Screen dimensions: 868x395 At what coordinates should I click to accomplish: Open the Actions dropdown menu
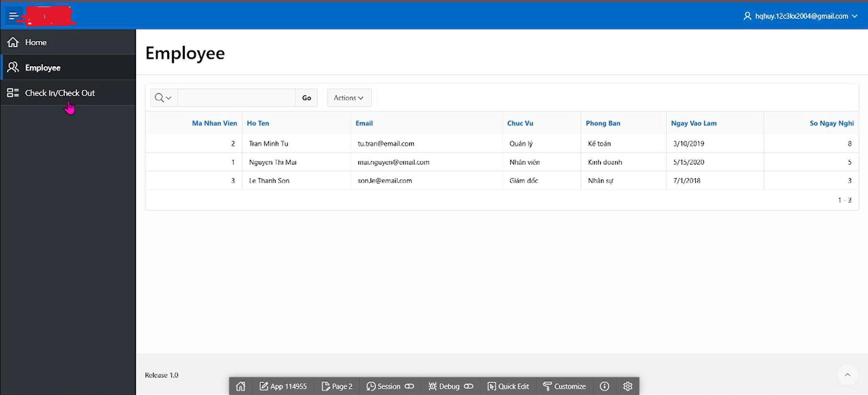pos(349,98)
